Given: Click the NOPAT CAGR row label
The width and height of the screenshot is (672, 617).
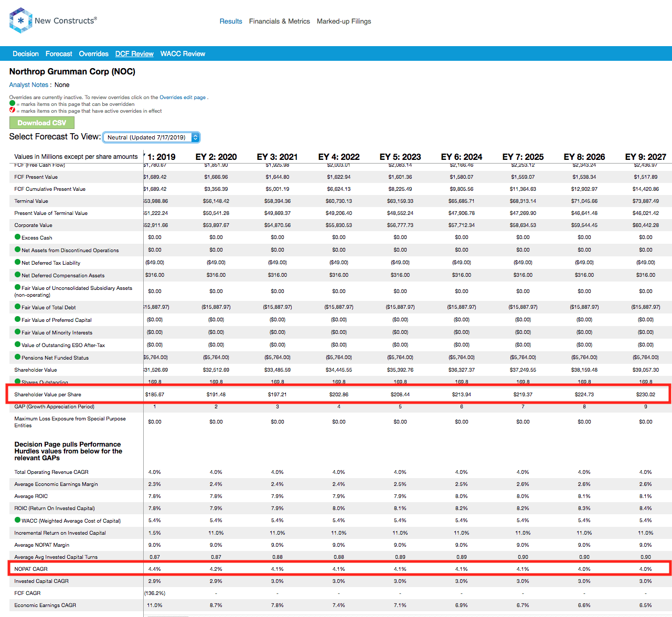Looking at the screenshot, I should coord(31,569).
